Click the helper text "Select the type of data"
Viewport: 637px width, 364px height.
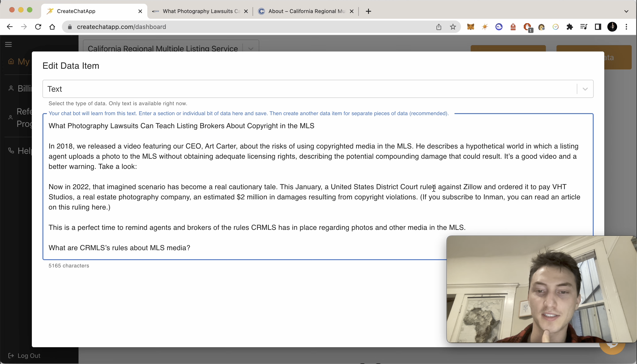tap(118, 103)
